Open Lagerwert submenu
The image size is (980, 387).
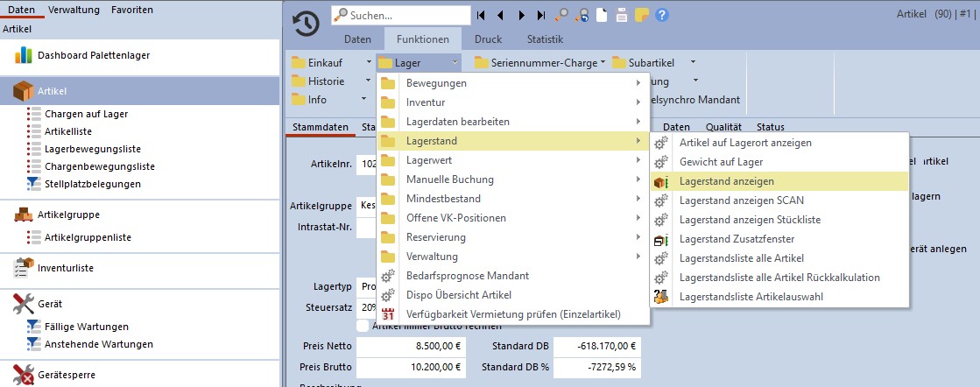pos(512,160)
